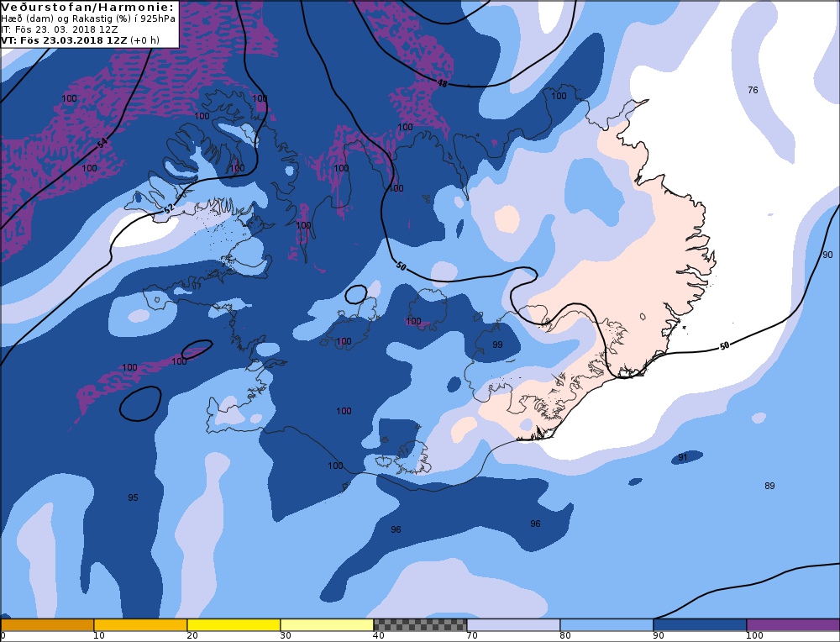Click the legend tick label '40'
This screenshot has width=840, height=642.
[378, 636]
